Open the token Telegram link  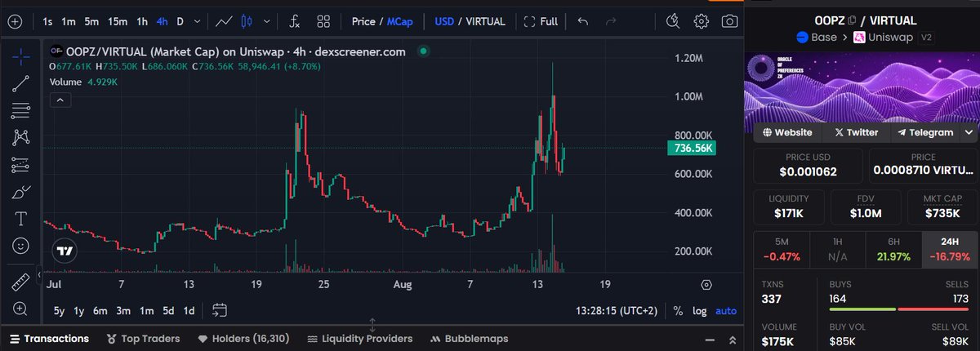pos(925,132)
